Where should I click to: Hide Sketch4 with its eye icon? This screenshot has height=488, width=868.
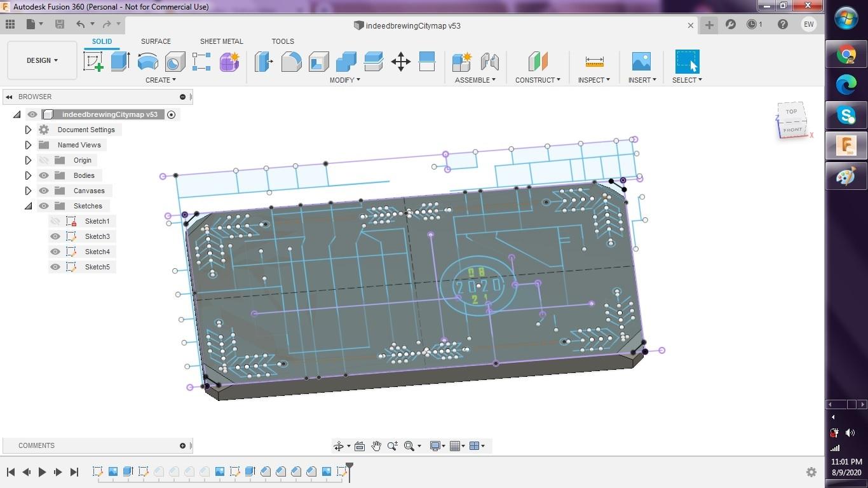55,252
